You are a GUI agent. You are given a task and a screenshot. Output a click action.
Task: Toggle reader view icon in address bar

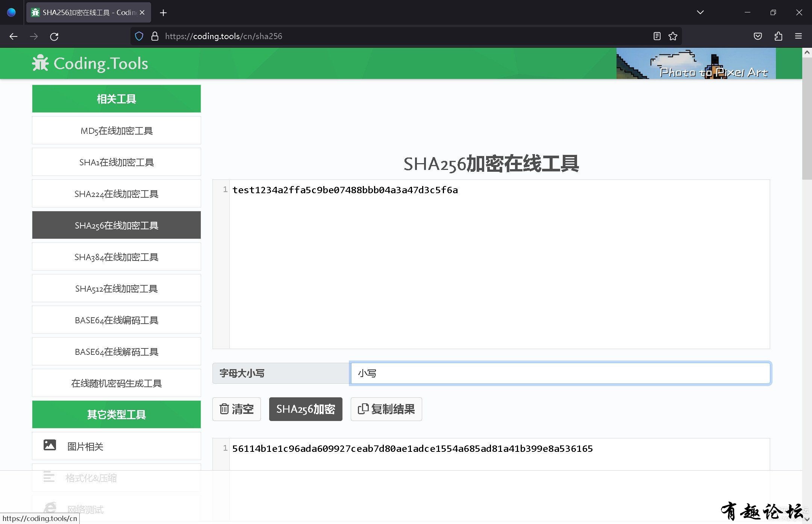pyautogui.click(x=657, y=36)
